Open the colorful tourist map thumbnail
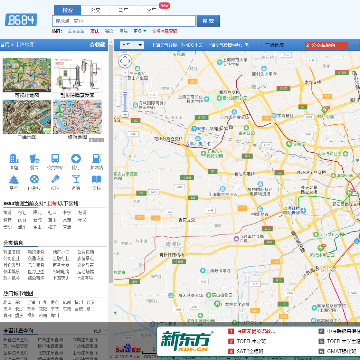This screenshot has width=360, height=360. (77, 117)
